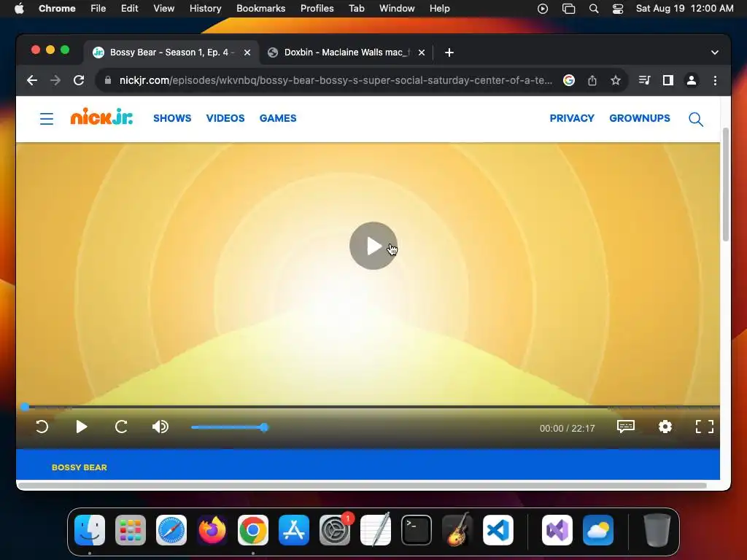Skip forward with the fast-forward icon
Screen dimensions: 747x560
click(121, 427)
